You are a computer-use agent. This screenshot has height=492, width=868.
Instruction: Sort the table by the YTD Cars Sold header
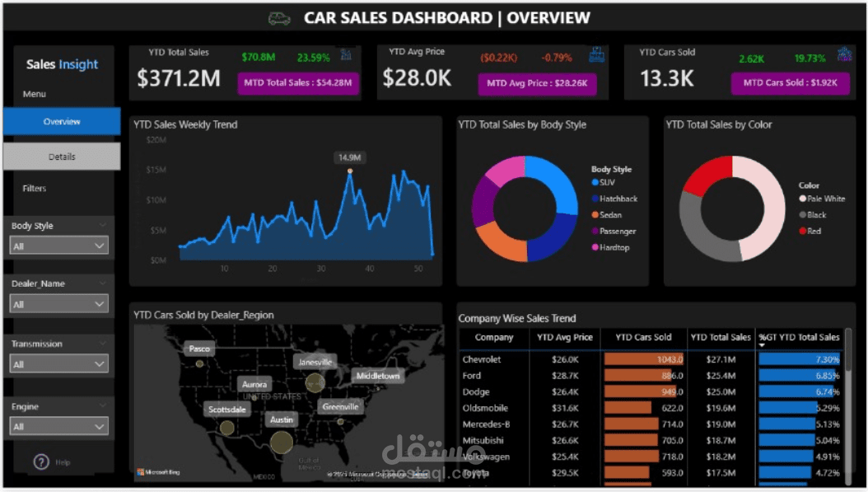(643, 337)
